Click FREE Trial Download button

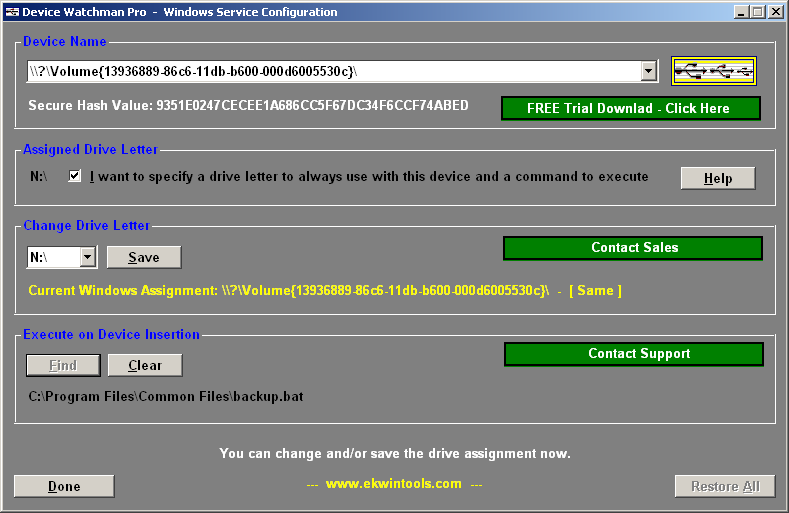(630, 108)
